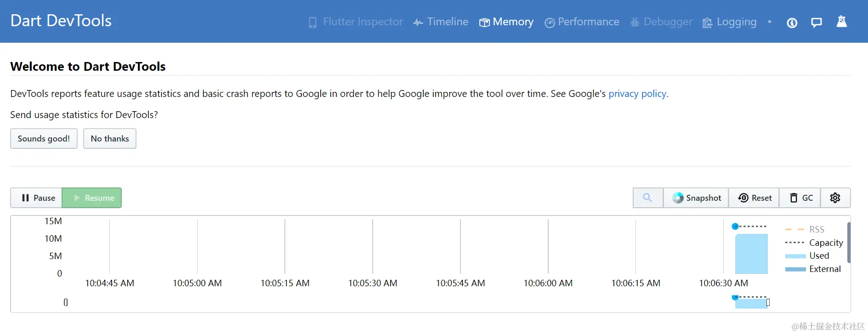
Task: Toggle RSS series in chart legend
Action: point(805,229)
